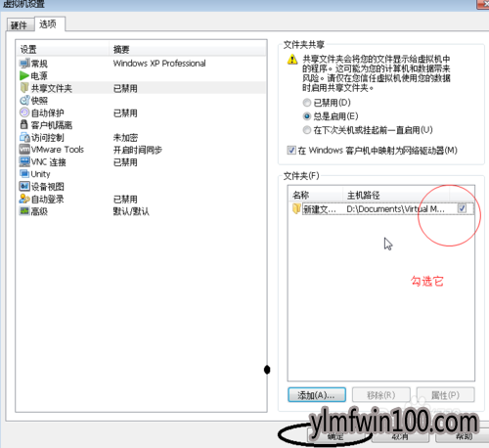Select the 已禁用(D) radio option

[x=307, y=103]
